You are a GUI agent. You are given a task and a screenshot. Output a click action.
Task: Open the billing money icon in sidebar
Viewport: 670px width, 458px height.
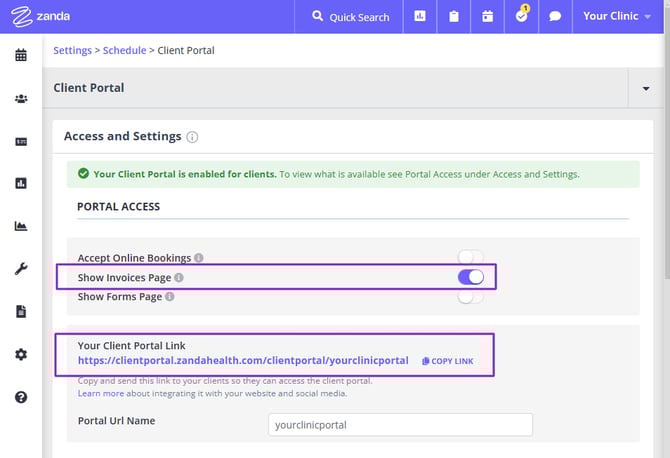21,141
